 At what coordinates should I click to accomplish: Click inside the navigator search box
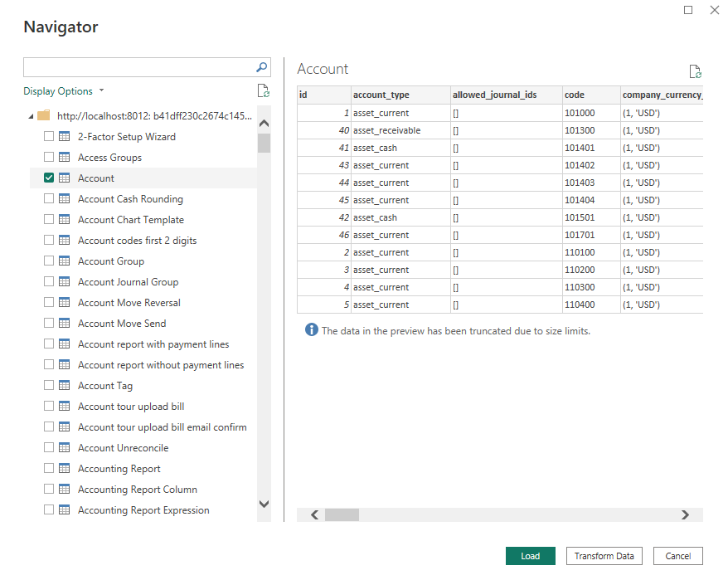(x=137, y=68)
